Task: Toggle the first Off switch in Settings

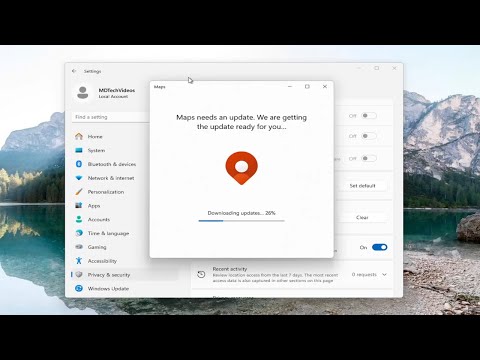Action: [x=369, y=116]
